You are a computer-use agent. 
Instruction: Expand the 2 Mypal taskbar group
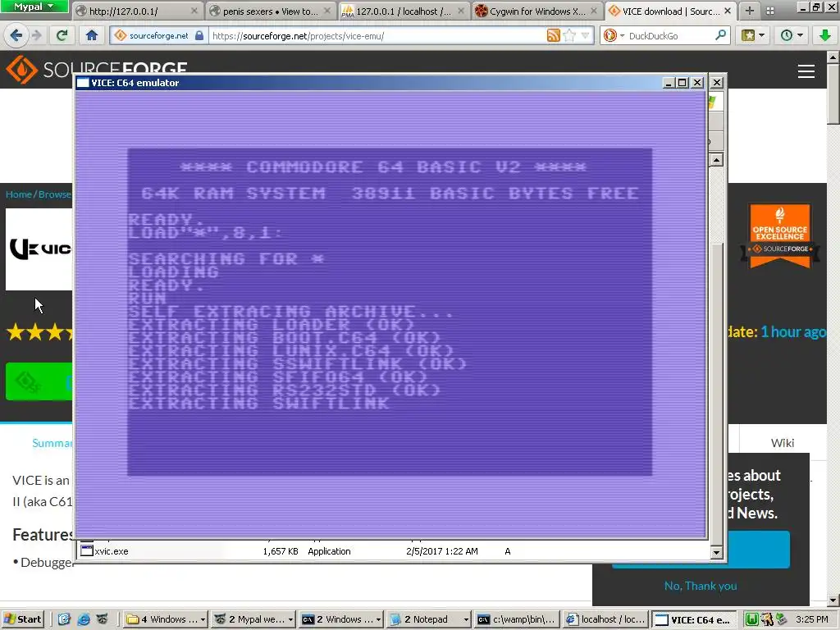(253, 619)
